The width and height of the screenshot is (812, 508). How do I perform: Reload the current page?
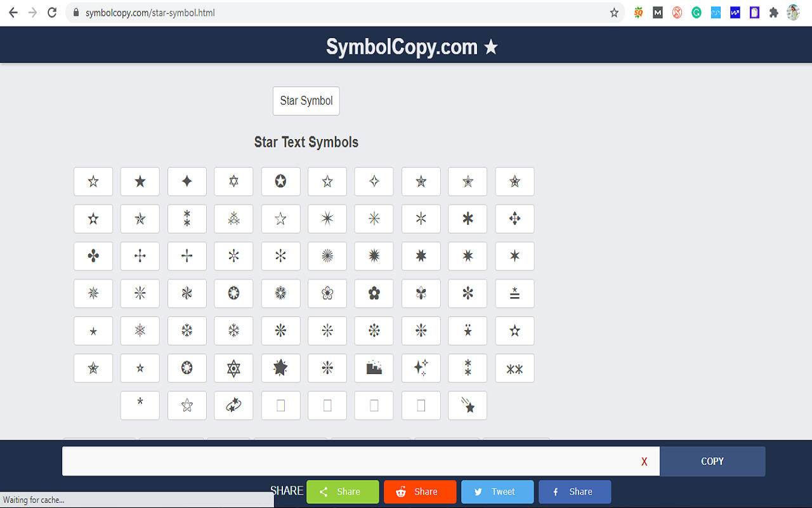(51, 11)
